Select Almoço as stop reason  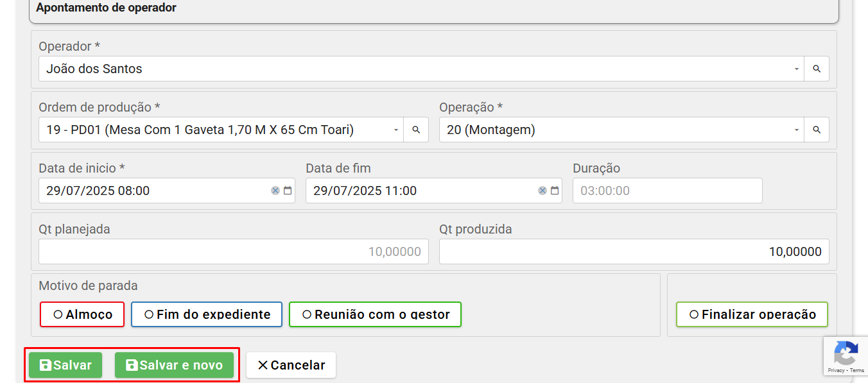[x=82, y=314]
